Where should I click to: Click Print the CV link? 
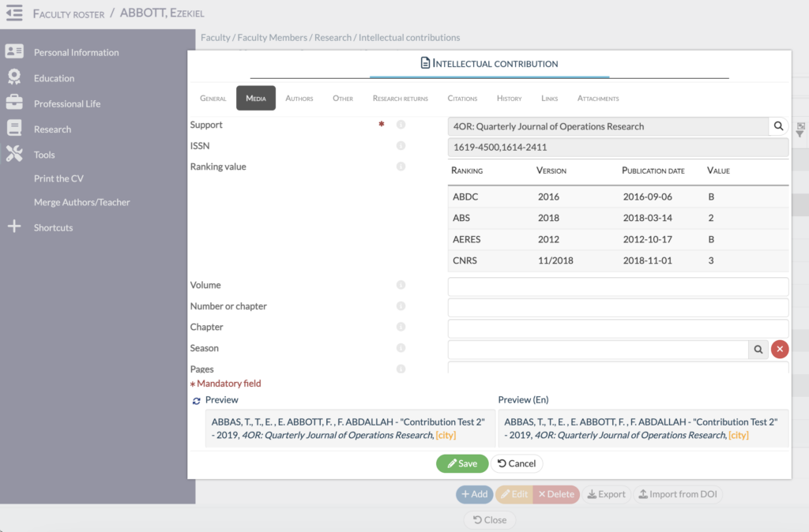click(58, 178)
